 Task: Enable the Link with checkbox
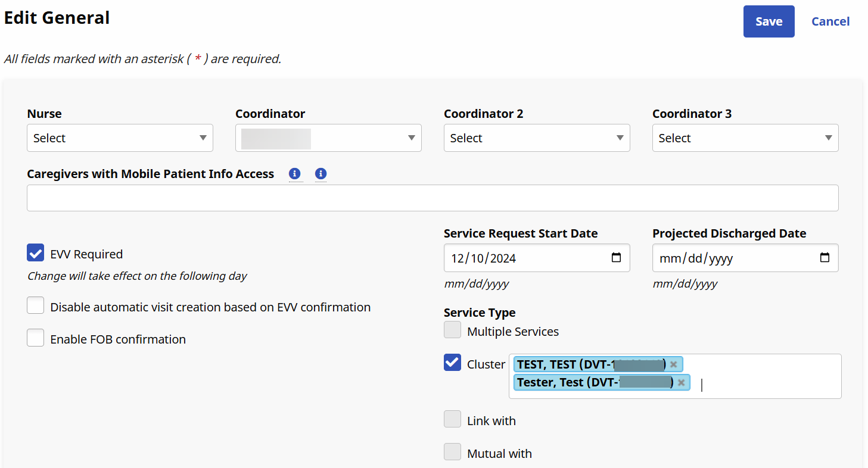point(453,419)
